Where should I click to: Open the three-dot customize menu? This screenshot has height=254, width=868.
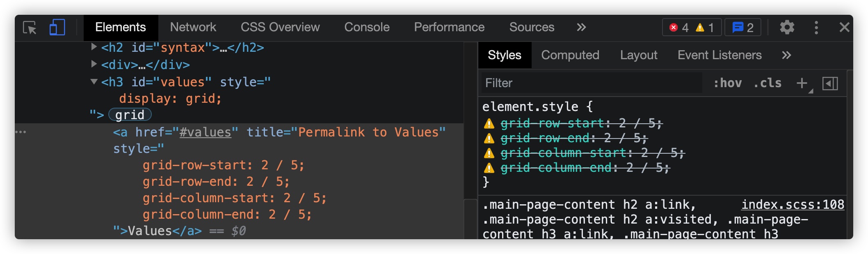coord(816,28)
